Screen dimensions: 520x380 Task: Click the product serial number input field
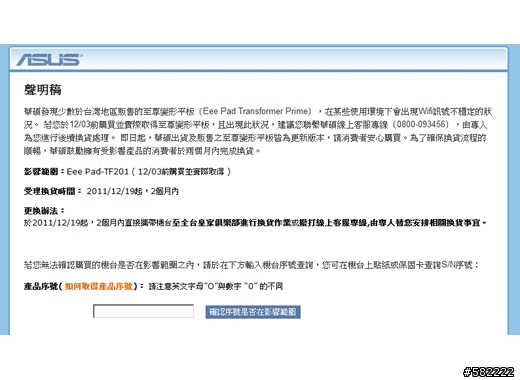tap(143, 311)
